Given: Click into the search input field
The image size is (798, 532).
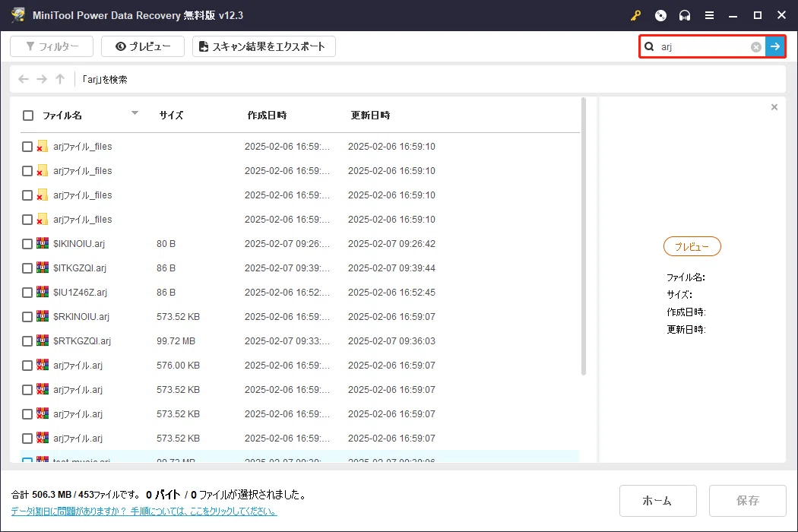Looking at the screenshot, I should click(702, 47).
